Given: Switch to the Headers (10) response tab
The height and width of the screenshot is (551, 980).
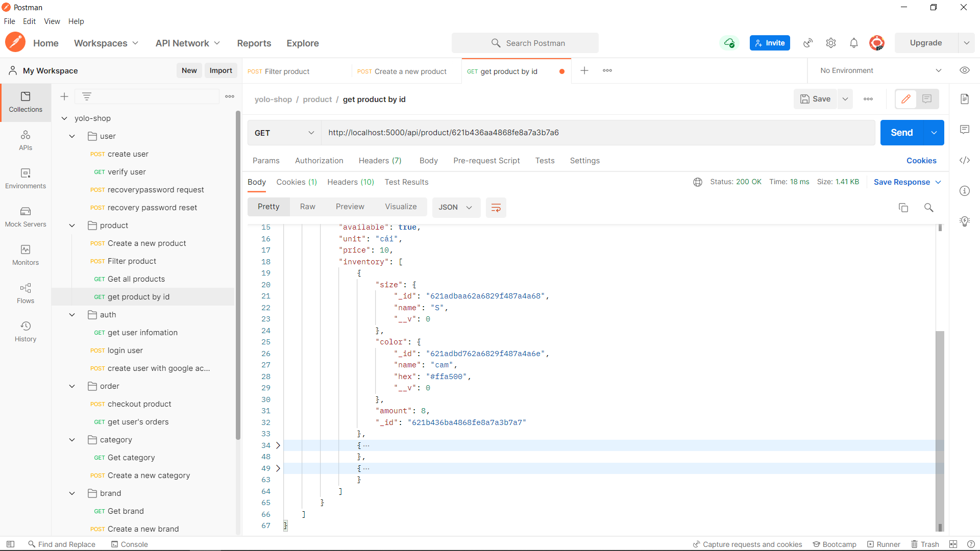Looking at the screenshot, I should pos(350,182).
